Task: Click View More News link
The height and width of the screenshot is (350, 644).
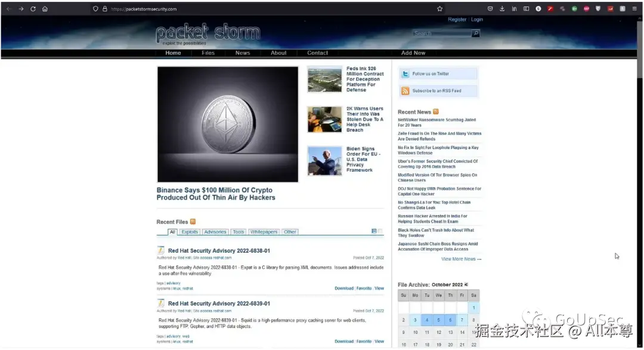Action: pos(461,259)
